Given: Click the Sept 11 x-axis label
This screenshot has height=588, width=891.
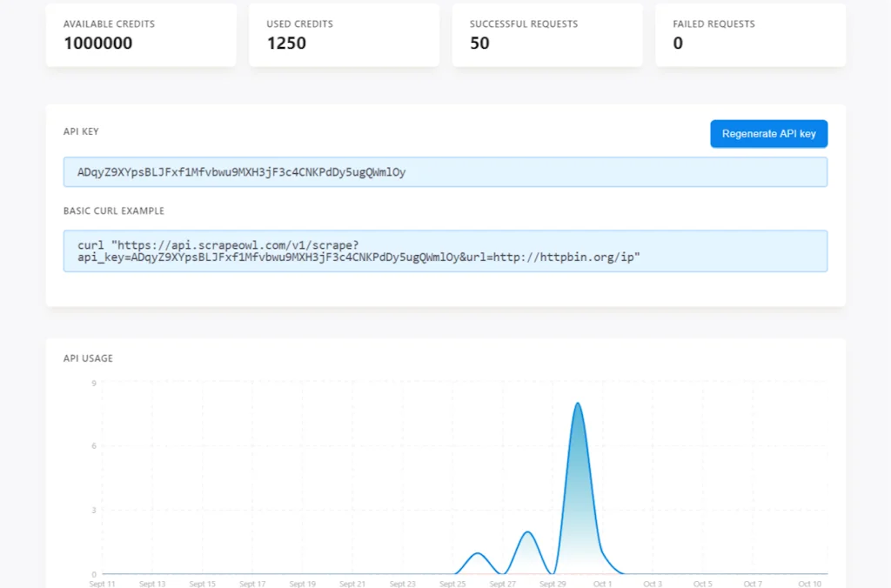Looking at the screenshot, I should coord(102,584).
